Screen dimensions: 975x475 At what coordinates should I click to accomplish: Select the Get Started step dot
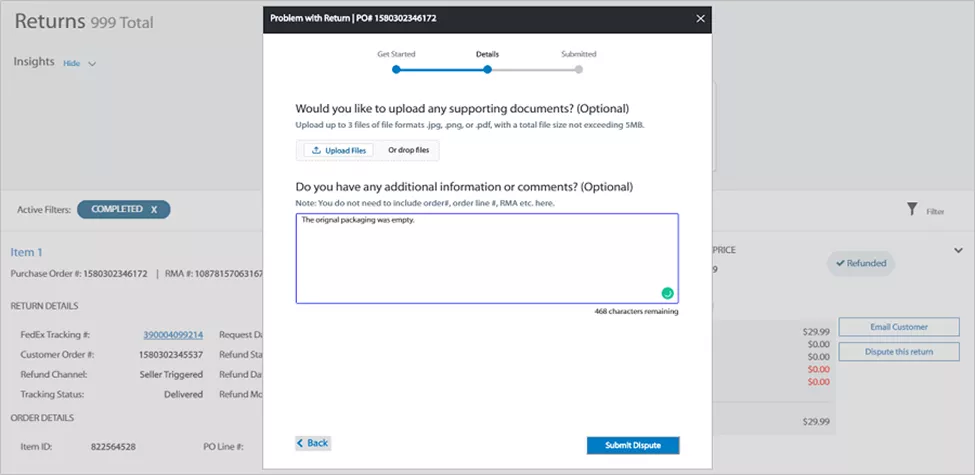396,70
